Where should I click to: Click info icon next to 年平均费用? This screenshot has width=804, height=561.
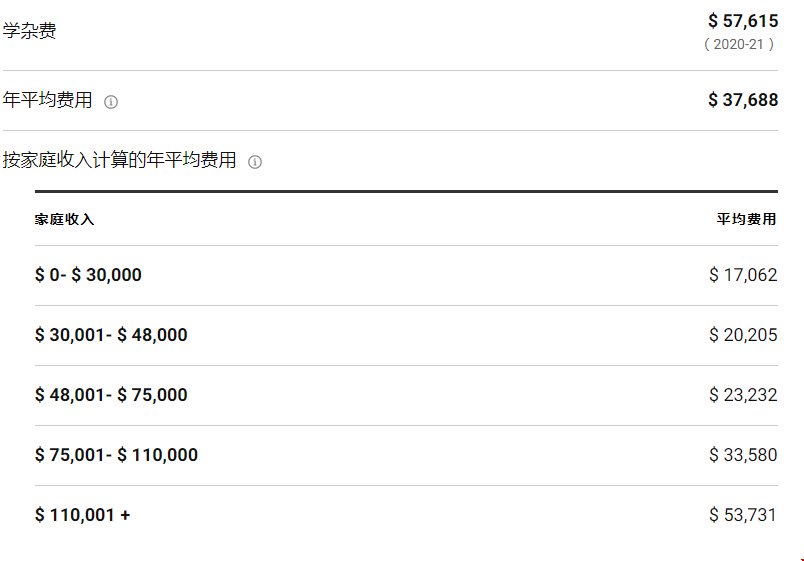pos(111,102)
